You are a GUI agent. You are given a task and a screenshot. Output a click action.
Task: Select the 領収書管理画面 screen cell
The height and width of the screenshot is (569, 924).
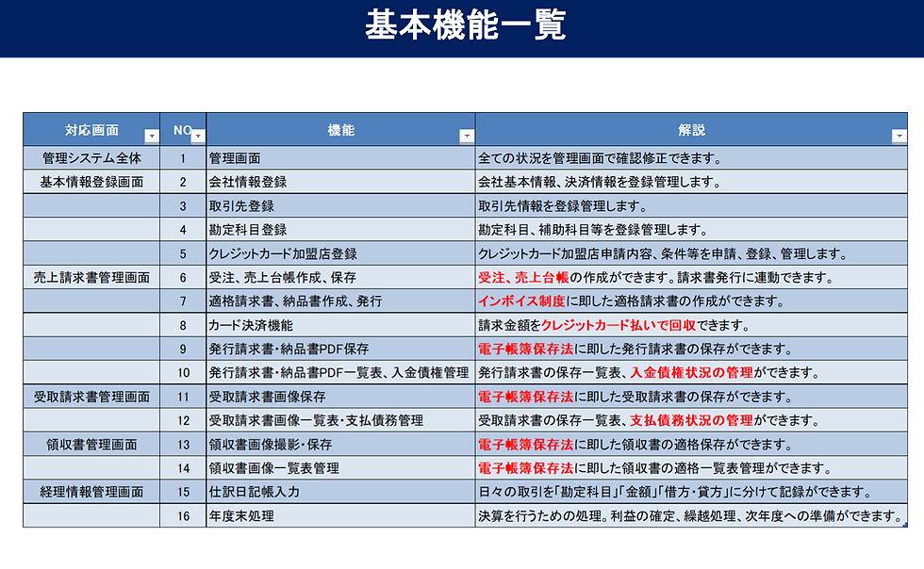point(90,444)
